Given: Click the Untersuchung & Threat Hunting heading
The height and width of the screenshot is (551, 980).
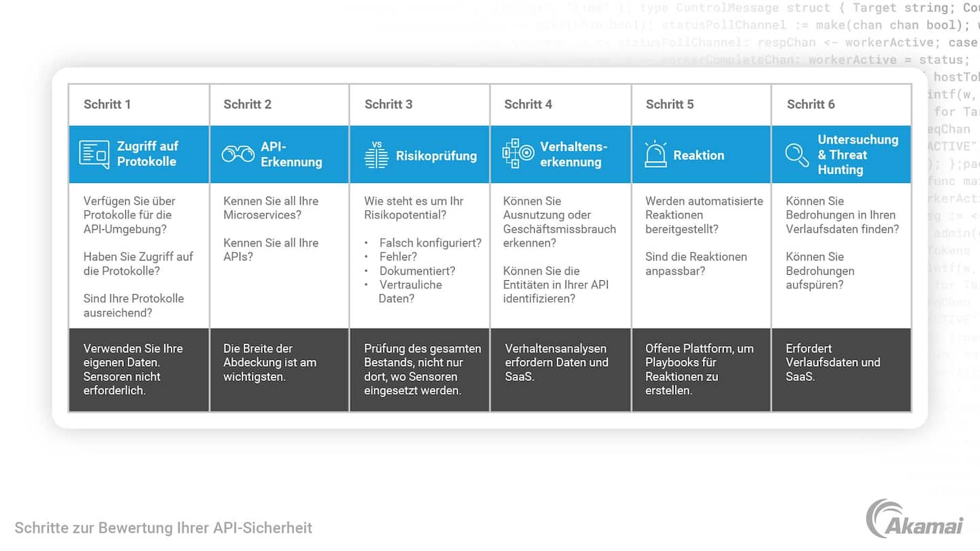Looking at the screenshot, I should pos(857,154).
